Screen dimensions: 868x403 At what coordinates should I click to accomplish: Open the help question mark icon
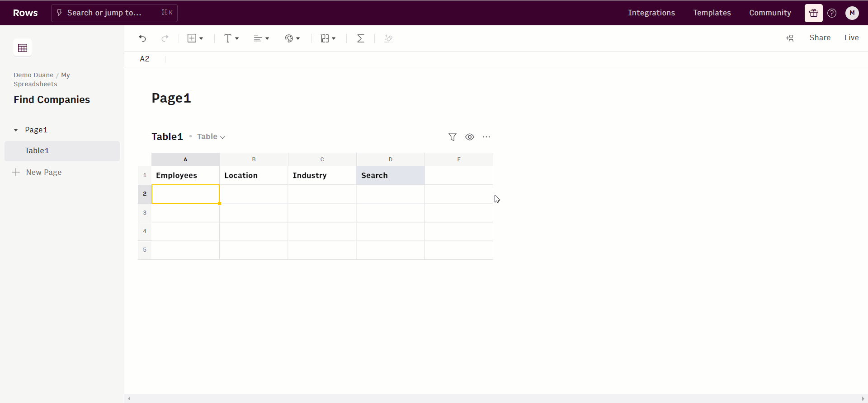(832, 13)
